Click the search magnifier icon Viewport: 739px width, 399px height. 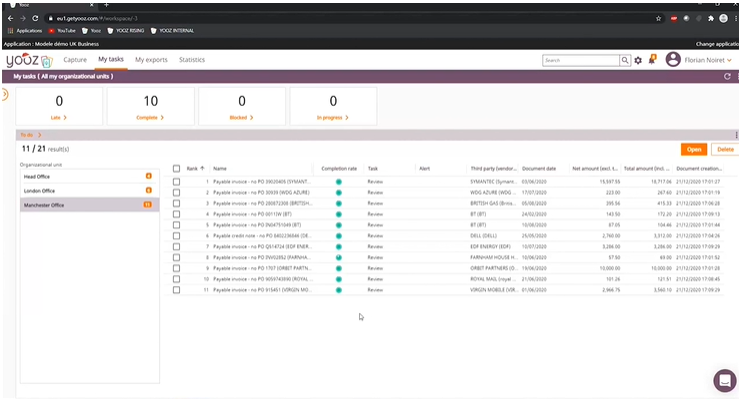[625, 60]
